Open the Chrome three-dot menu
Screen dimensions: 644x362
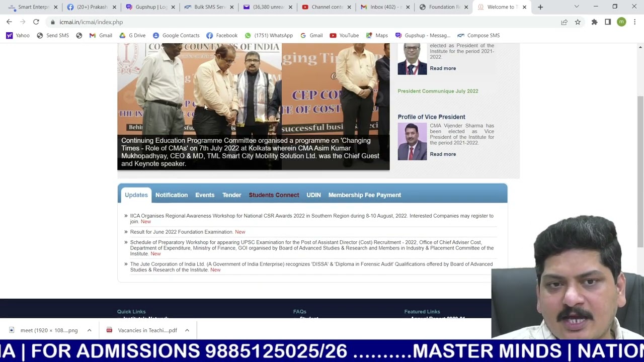(635, 22)
